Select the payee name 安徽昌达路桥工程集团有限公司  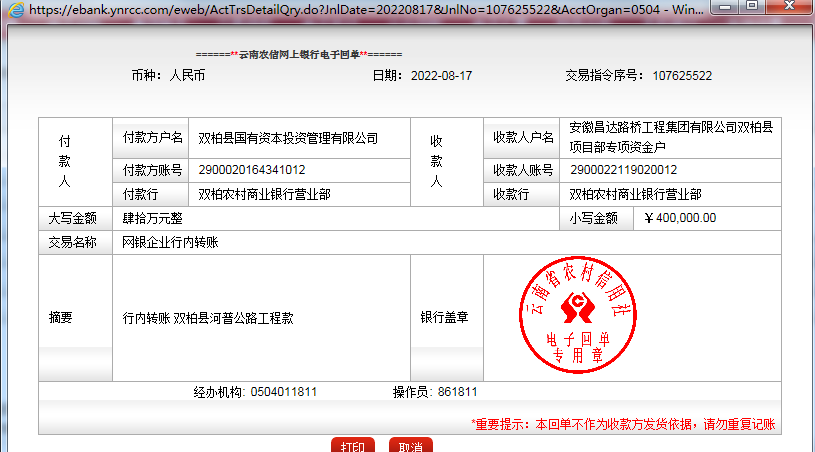point(672,128)
